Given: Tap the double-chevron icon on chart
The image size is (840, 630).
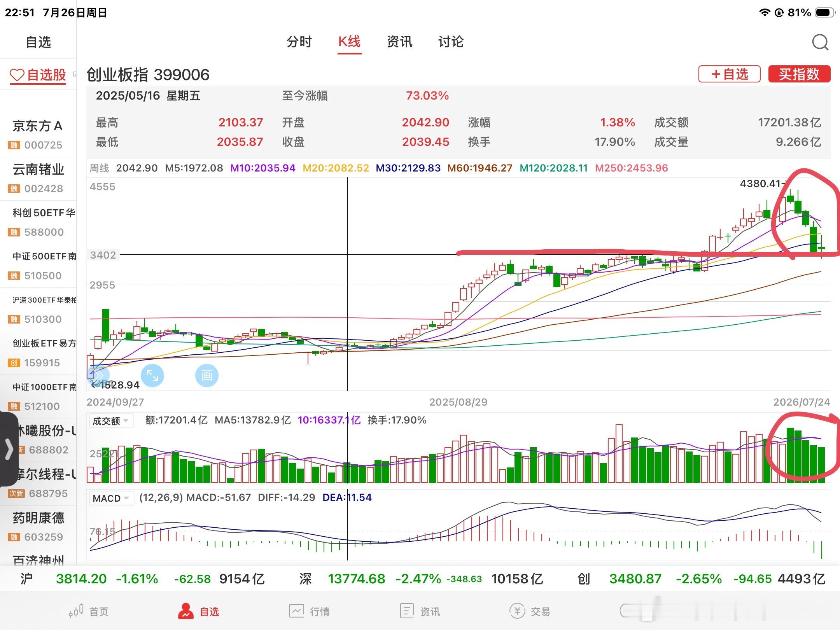Looking at the screenshot, I should point(97,376).
